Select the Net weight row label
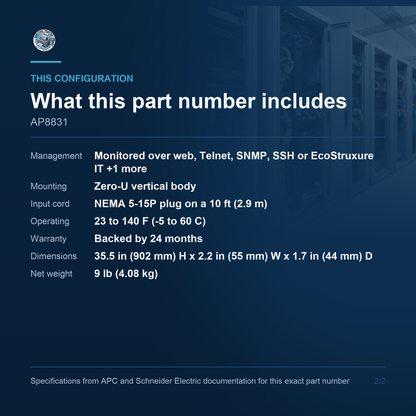Screen dimensions: 416x416 tap(51, 274)
